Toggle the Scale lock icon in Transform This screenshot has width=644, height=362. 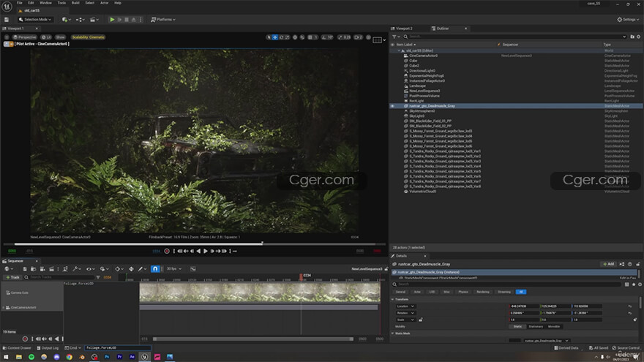coord(421,320)
